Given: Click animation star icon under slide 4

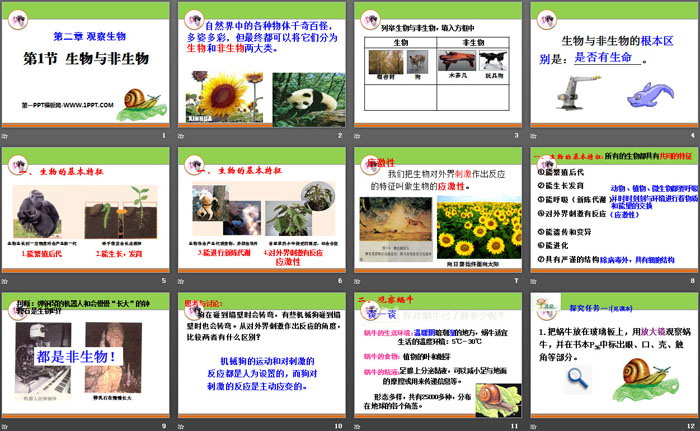Looking at the screenshot, I should tap(533, 136).
